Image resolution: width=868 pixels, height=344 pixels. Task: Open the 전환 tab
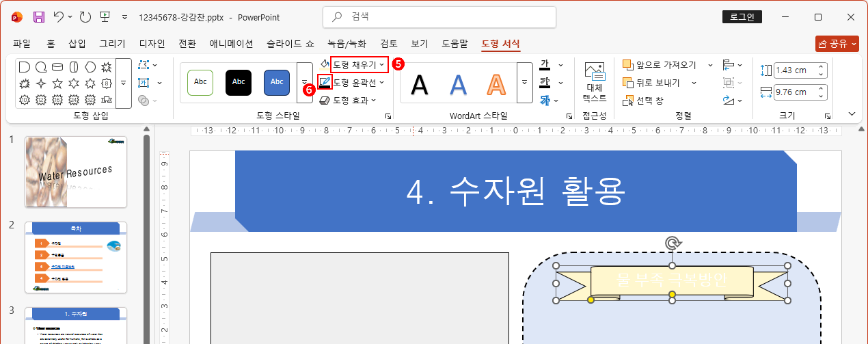point(187,44)
